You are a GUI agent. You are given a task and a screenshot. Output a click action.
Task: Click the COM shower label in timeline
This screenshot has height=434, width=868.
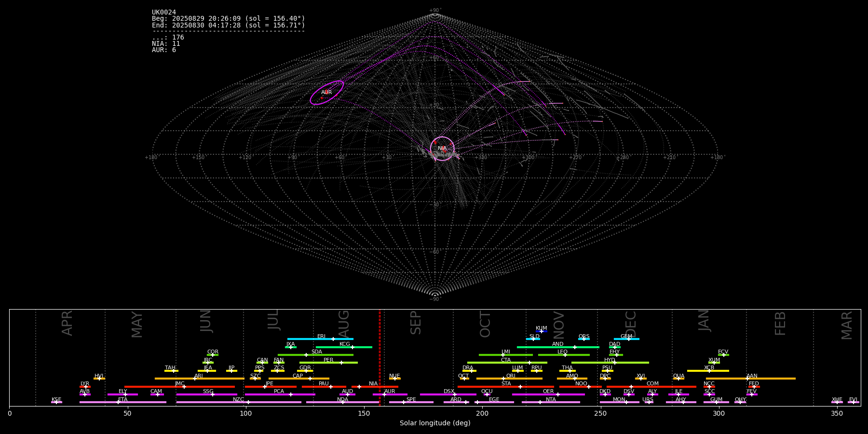click(652, 384)
